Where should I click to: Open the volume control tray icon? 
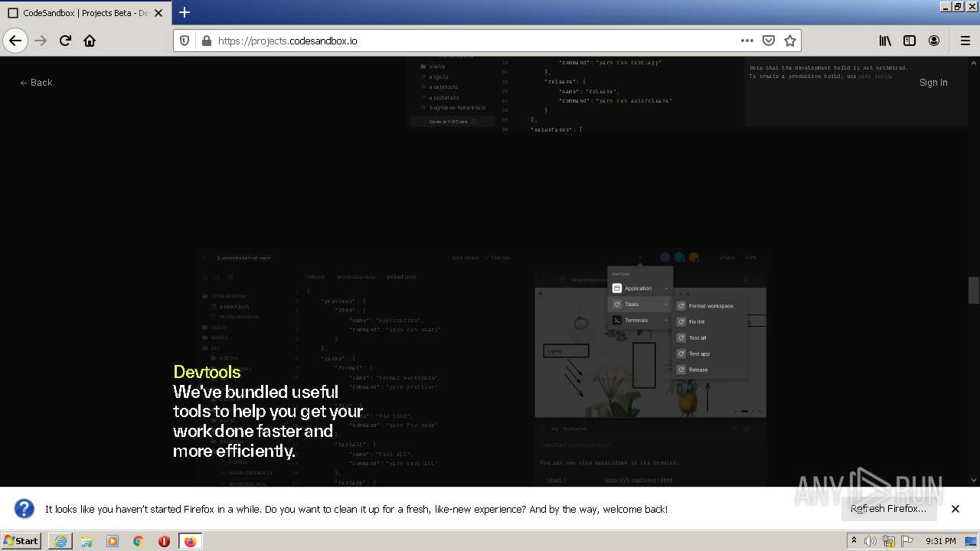[871, 541]
